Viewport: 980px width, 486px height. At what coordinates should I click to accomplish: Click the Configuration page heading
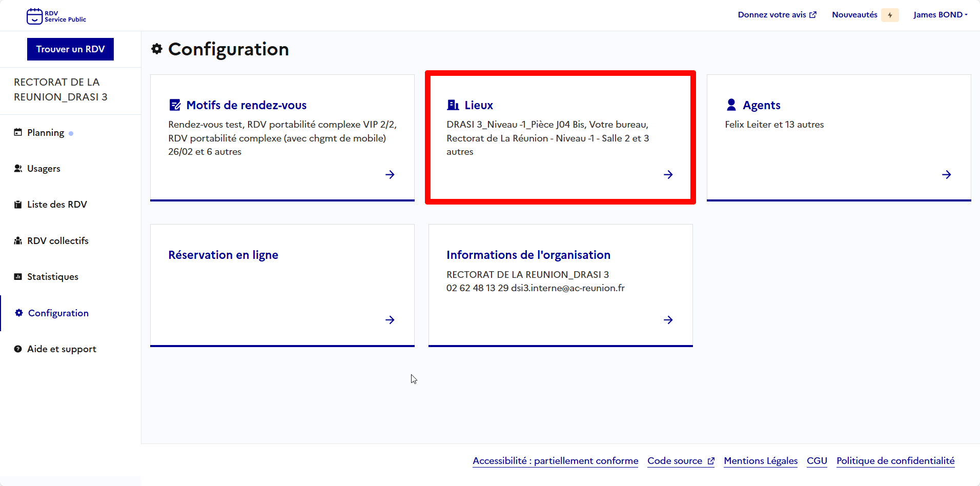[x=229, y=49]
